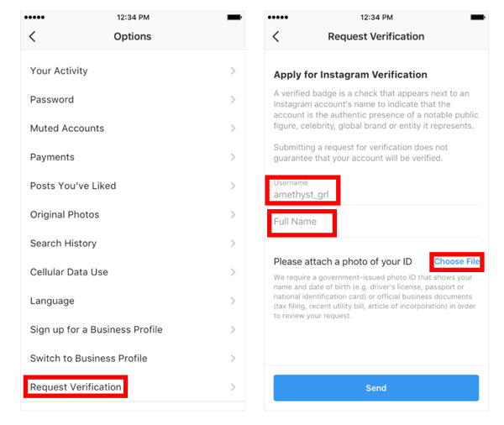Tap chevron beside Payments
Screen dimensions: 504x425
(x=233, y=157)
